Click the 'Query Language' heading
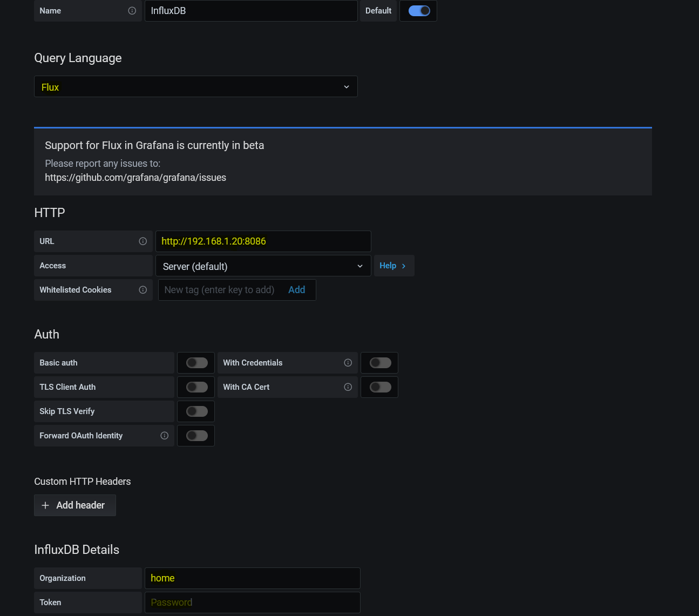699x616 pixels. point(78,58)
